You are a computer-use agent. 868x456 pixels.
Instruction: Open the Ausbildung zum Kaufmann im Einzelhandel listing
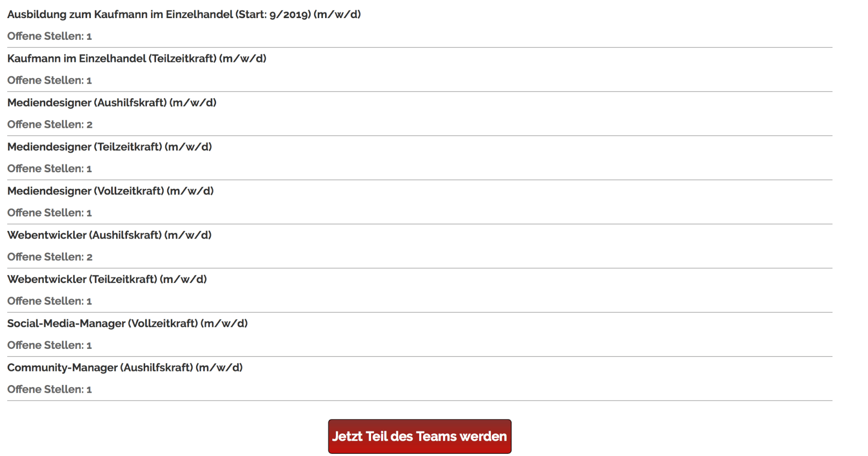[184, 14]
